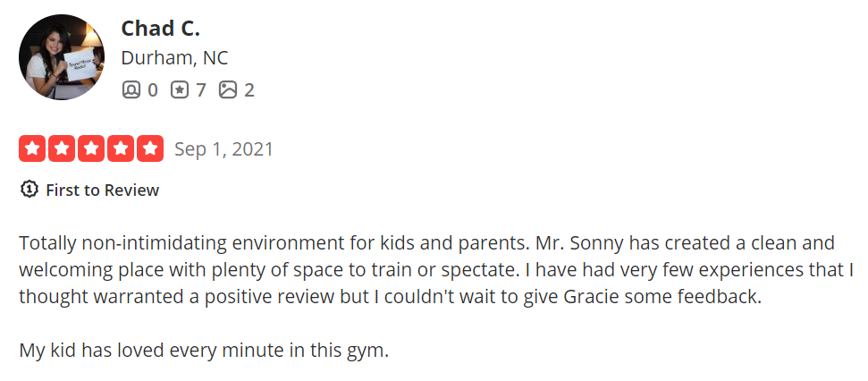Click the First to Review badge icon
Viewport: 868px width, 381px height.
[x=29, y=190]
